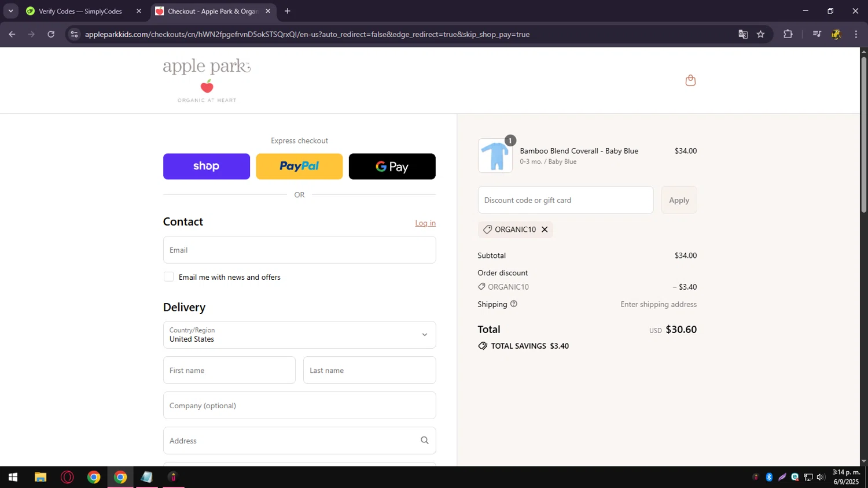Click the translate page icon in address bar
Viewport: 868px width, 488px height.
tap(743, 34)
